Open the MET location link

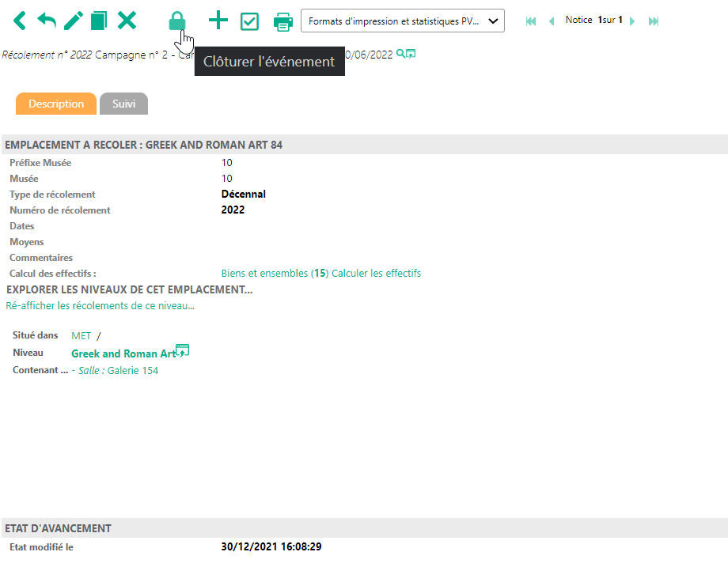coord(82,335)
